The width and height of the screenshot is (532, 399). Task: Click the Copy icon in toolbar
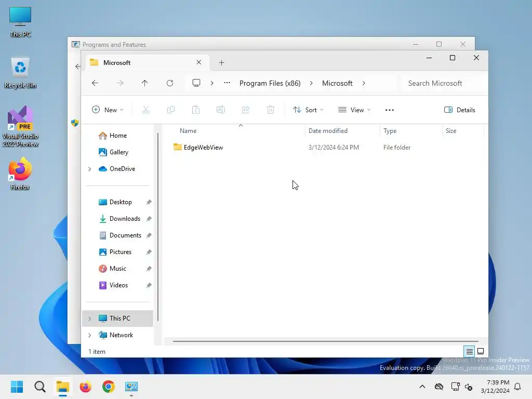point(170,110)
